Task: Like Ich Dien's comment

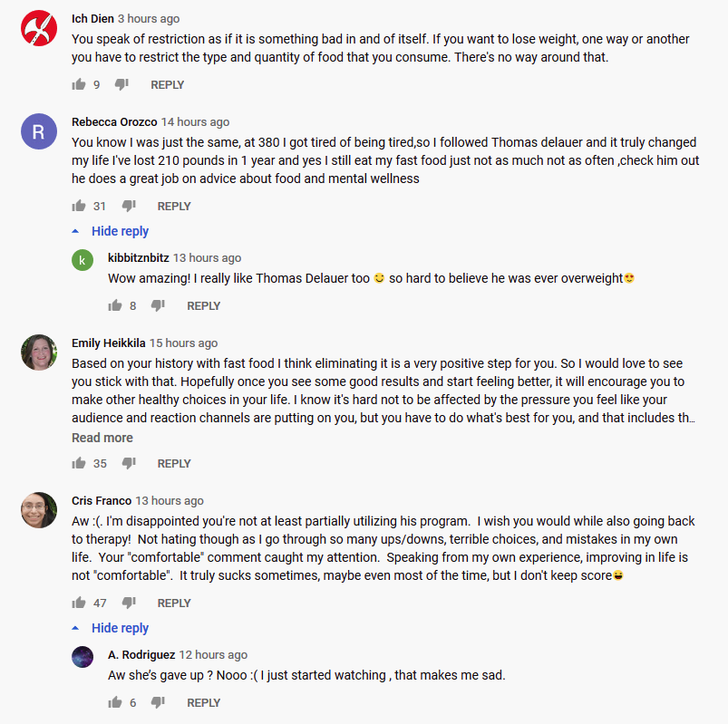Action: [x=79, y=84]
